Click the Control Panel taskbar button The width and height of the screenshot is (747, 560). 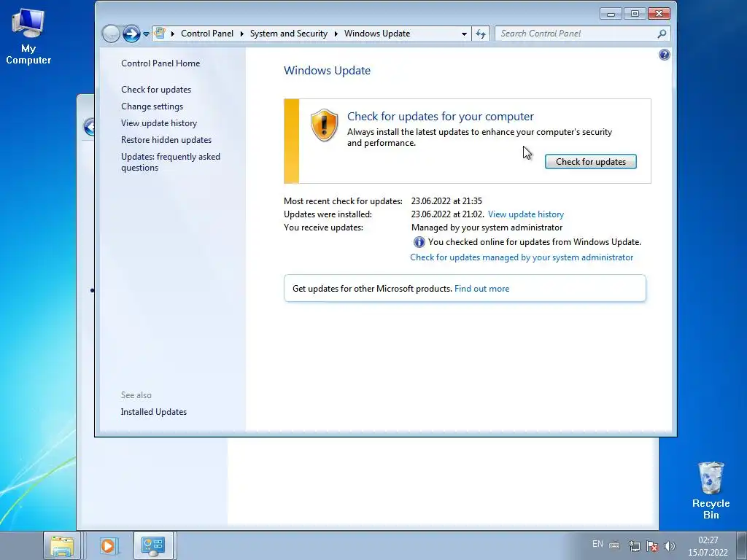pos(153,545)
